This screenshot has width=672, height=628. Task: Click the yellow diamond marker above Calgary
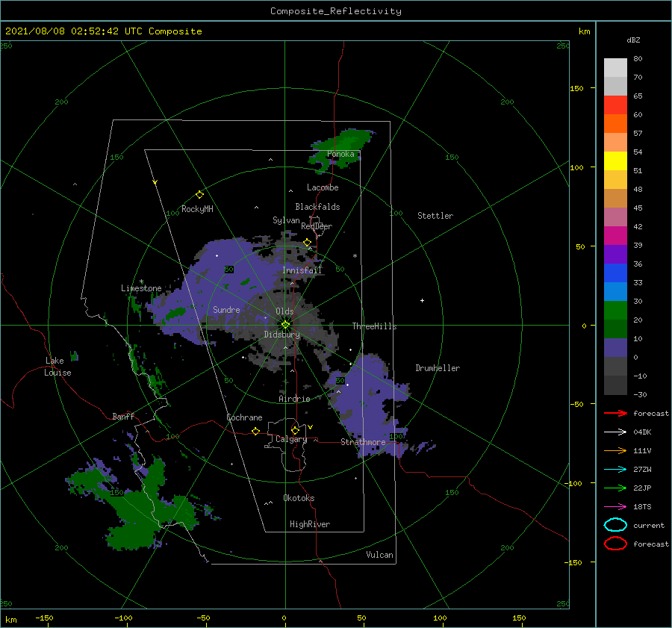click(x=295, y=430)
